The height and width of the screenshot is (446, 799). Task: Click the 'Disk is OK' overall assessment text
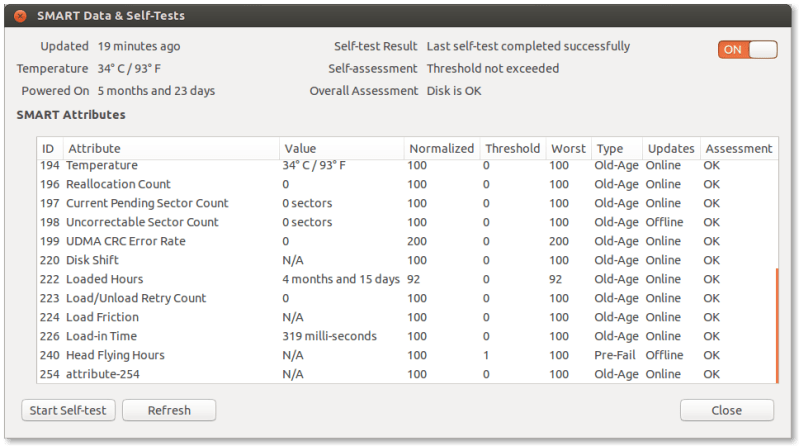coord(454,91)
